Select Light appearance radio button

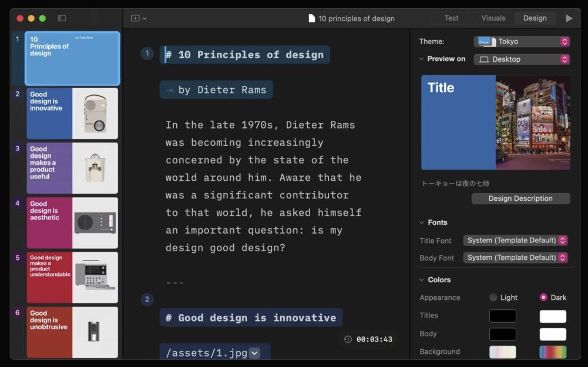tap(493, 297)
